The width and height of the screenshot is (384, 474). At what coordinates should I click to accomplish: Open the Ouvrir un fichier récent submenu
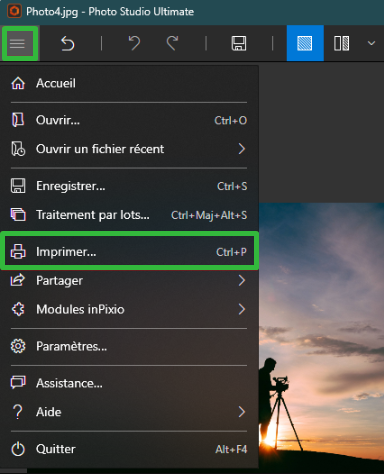pos(129,149)
